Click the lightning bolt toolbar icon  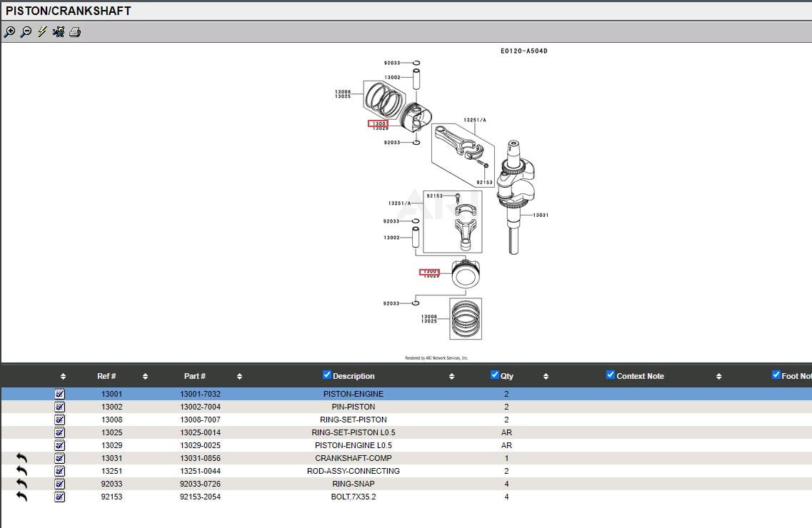coord(42,32)
